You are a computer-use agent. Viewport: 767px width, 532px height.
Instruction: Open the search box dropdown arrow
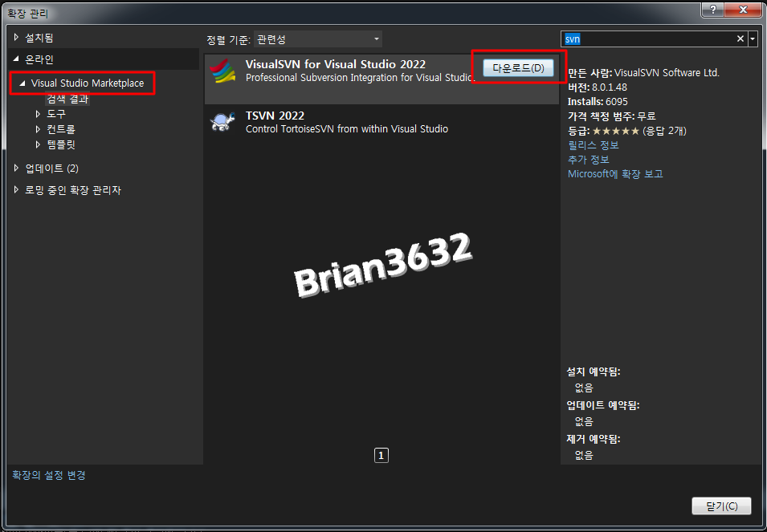point(753,39)
